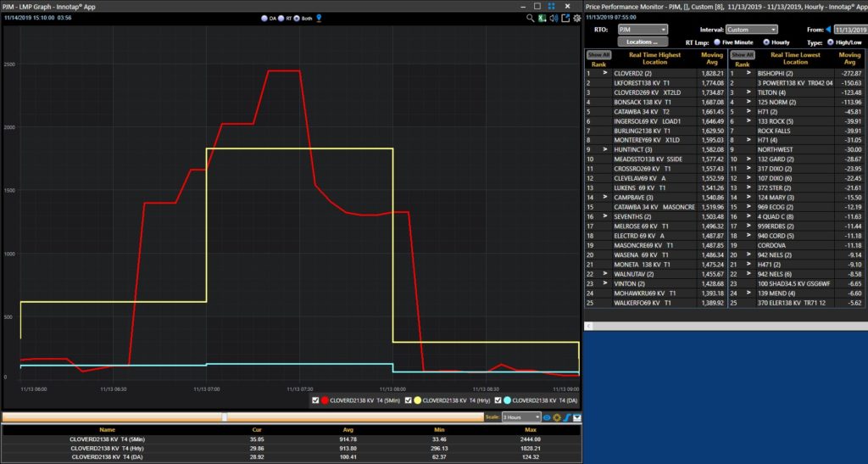868x464 pixels.
Task: Open the RTO dropdown showing PJM
Action: [x=643, y=30]
